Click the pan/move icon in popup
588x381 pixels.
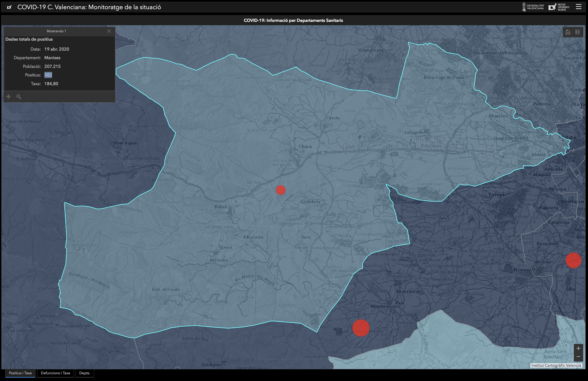pos(8,96)
